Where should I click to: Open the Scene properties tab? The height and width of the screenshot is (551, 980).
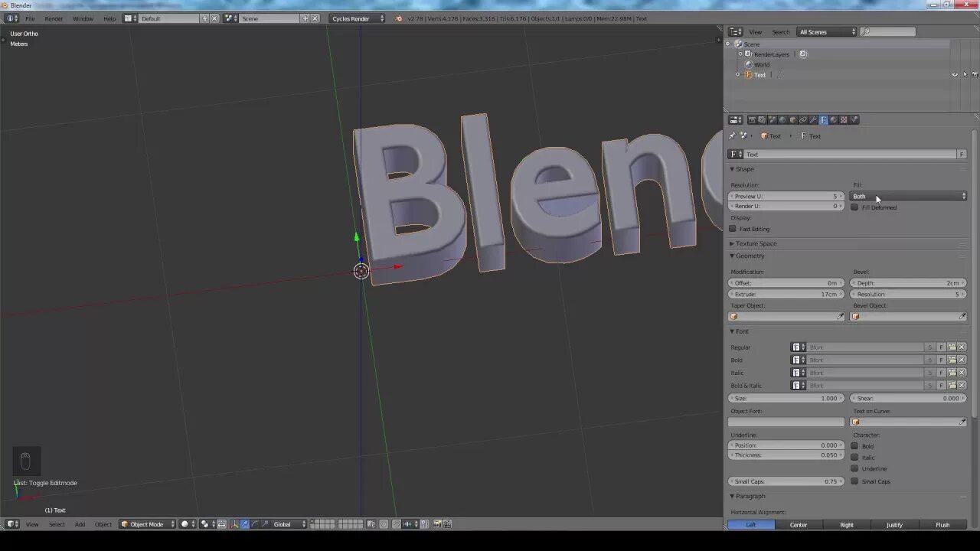tap(773, 120)
